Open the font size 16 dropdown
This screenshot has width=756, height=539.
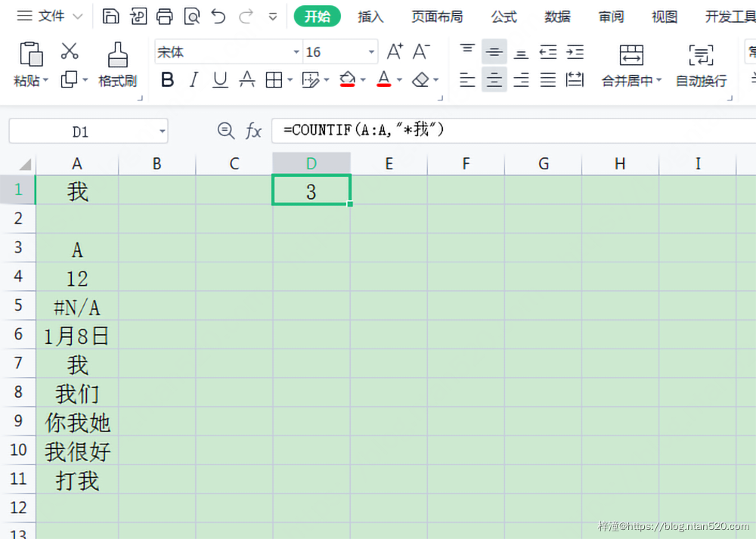[x=371, y=51]
